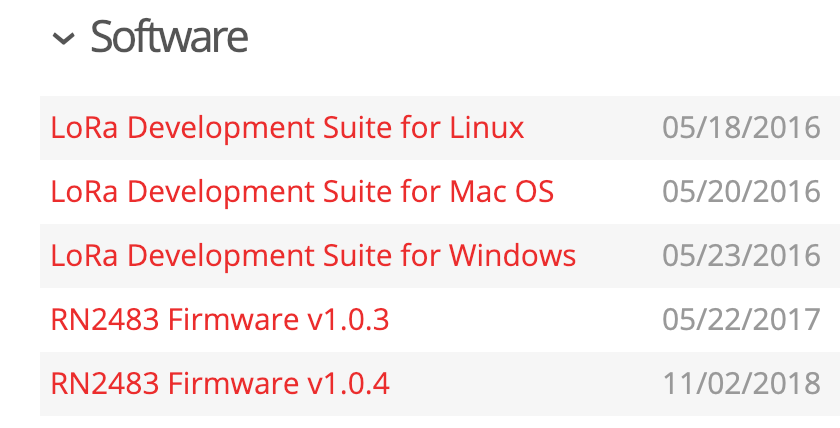This screenshot has height=428, width=840.
Task: Open LoRa Development Suite for Linux
Action: (287, 128)
